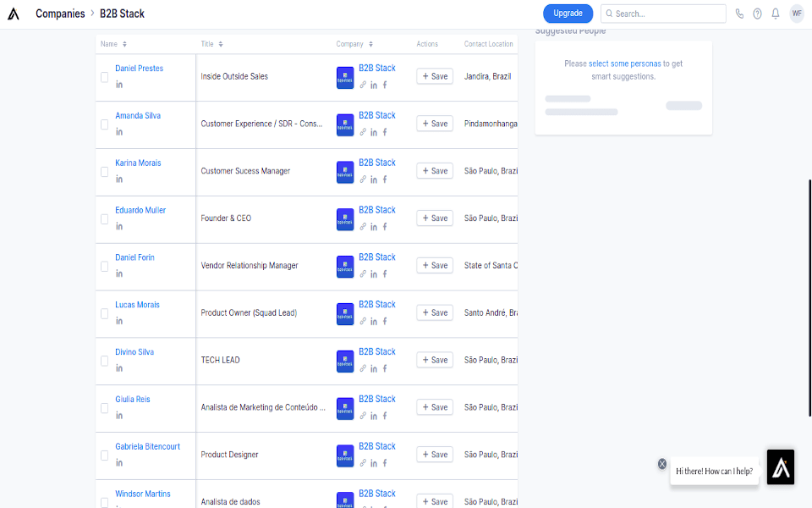Viewport: 812px width, 508px height.
Task: Sort by the Company column arrow
Action: (370, 44)
